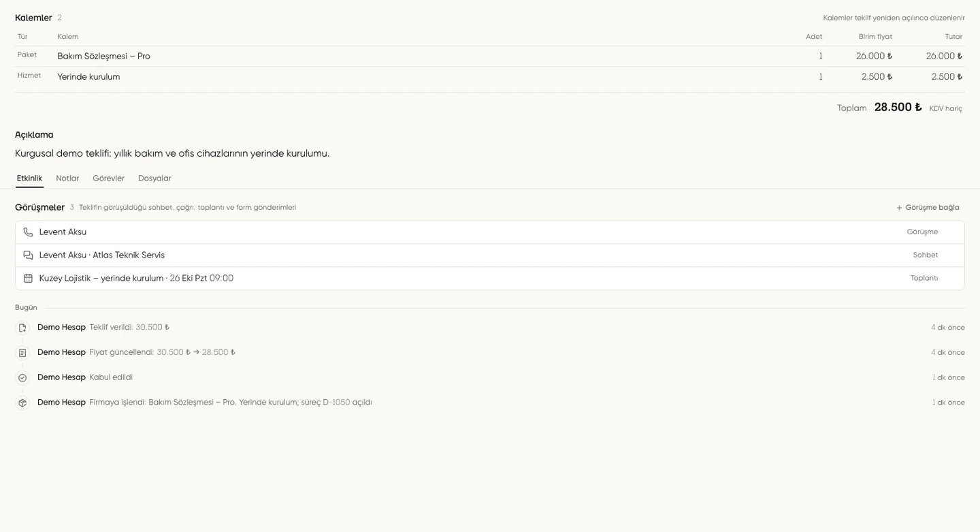Click the Fiyat güncellendi 30.500 ₺ → 28.500 ₺ entry
The height and width of the screenshot is (532, 980).
(x=163, y=353)
